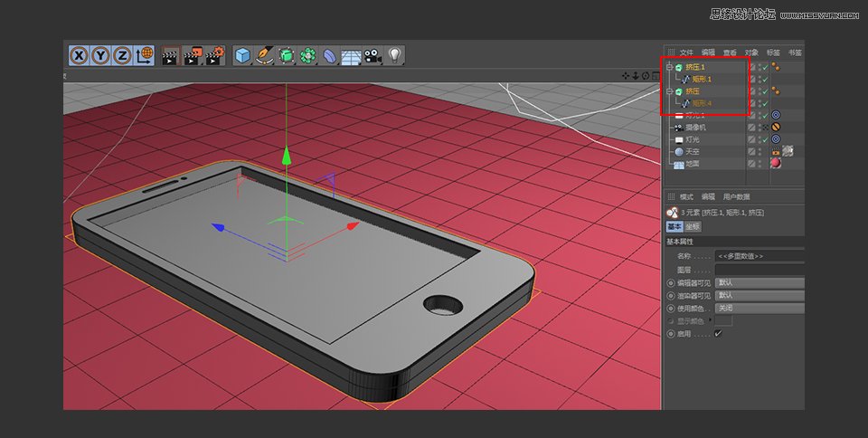The height and width of the screenshot is (438, 868).
Task: Switch to the 坐标 tab
Action: coord(693,226)
